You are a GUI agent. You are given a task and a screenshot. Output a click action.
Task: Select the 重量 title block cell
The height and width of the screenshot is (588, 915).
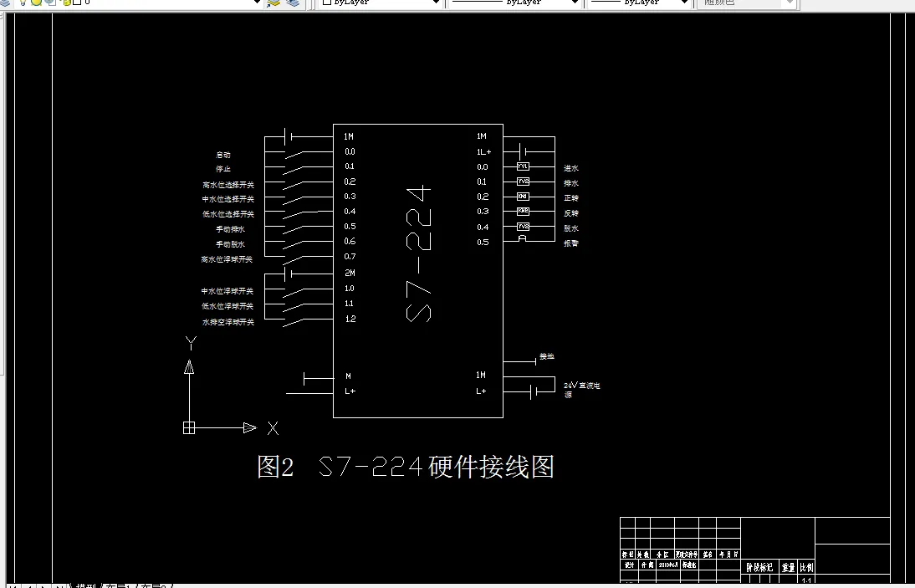(789, 567)
